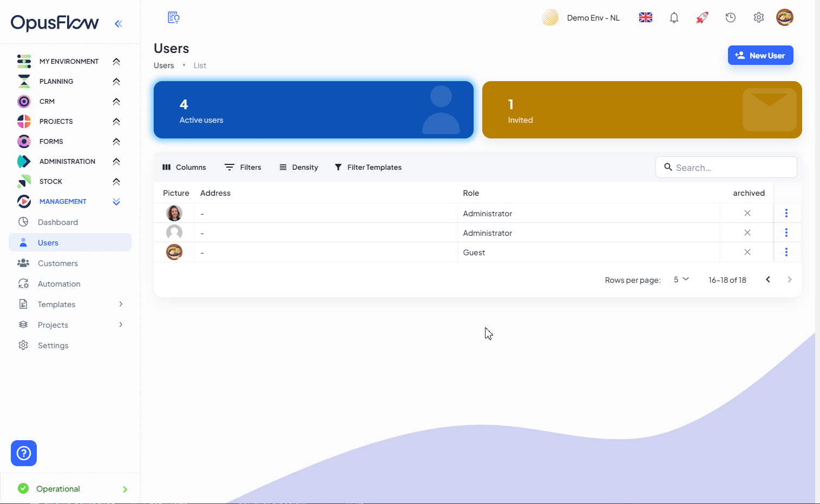
Task: Toggle the Invited card filter
Action: 641,110
